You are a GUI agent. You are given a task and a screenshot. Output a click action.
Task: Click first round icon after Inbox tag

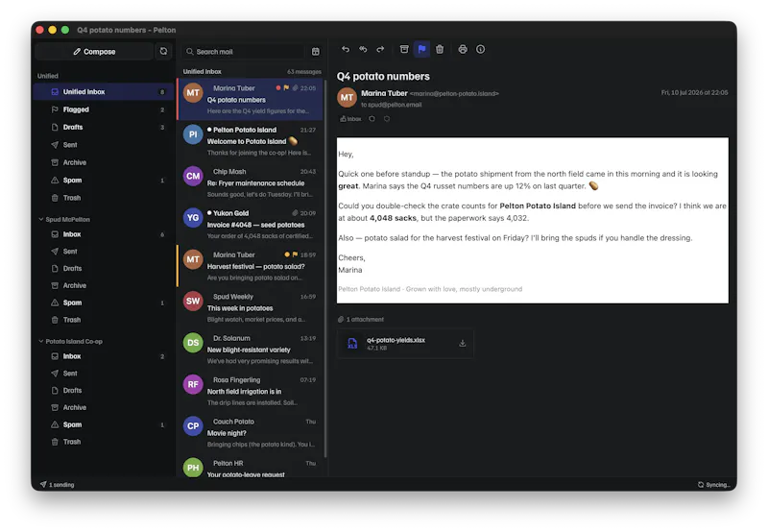click(372, 118)
